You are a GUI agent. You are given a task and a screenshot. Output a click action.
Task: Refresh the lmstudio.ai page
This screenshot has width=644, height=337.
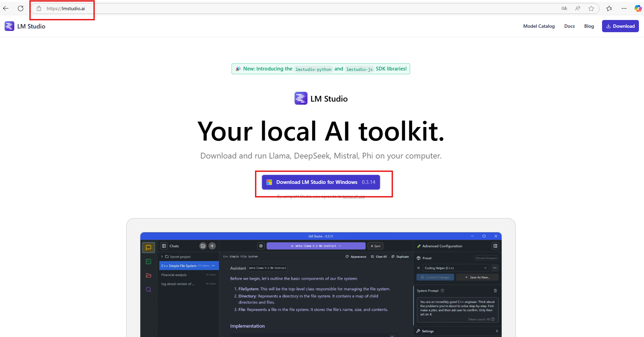tap(21, 8)
